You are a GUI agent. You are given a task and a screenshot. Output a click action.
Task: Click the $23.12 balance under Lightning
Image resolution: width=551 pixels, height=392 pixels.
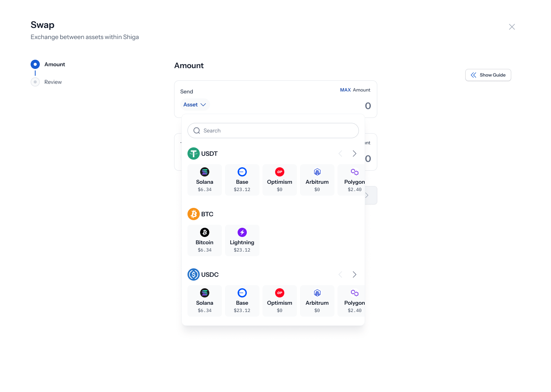(242, 250)
